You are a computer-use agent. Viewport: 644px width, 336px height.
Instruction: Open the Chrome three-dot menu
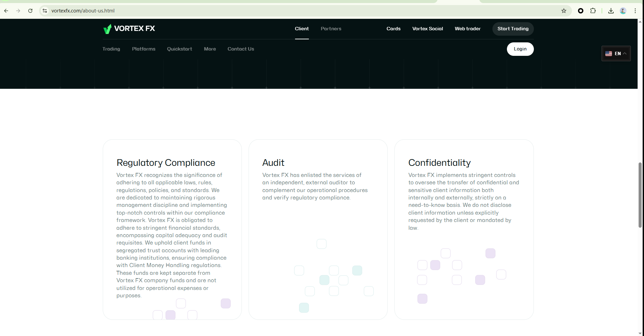pos(635,11)
